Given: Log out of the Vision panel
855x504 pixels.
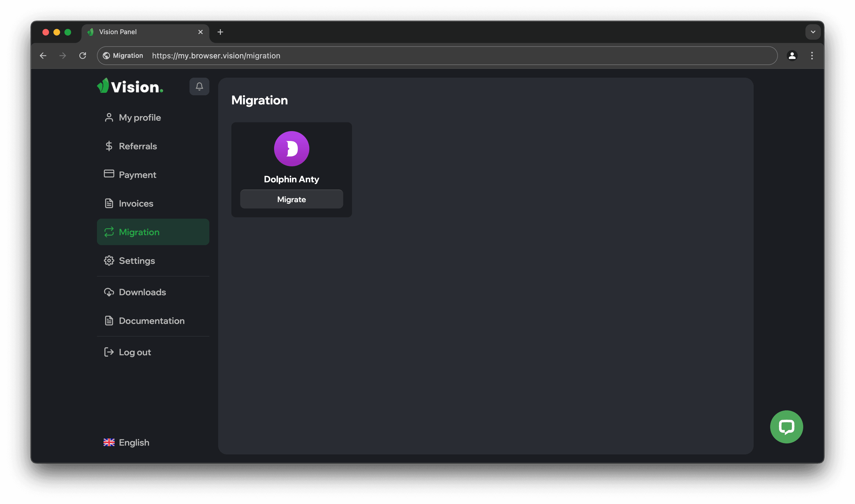Looking at the screenshot, I should click(x=153, y=352).
